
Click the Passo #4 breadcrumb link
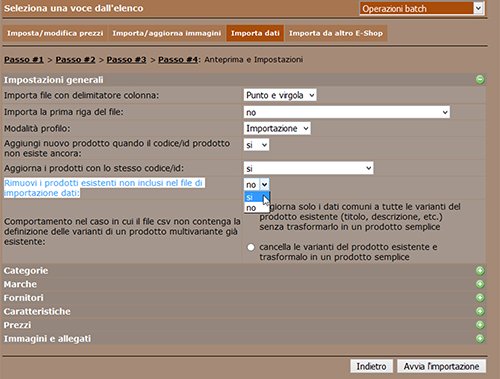pyautogui.click(x=178, y=60)
